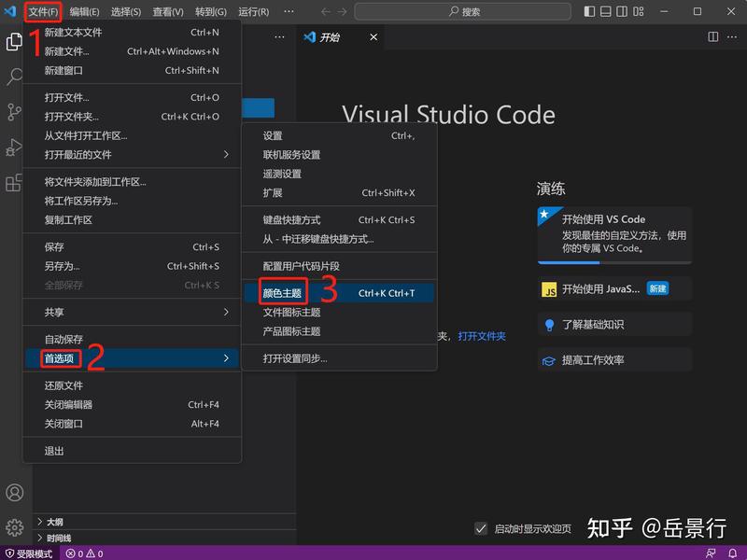Open the Explorer view in activity bar
747x560 pixels.
pos(14,42)
